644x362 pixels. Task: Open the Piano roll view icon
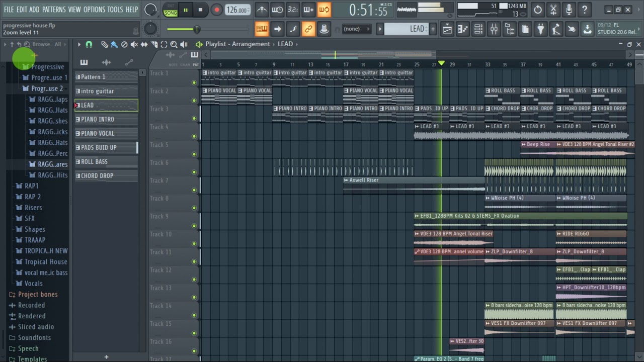coord(462,29)
